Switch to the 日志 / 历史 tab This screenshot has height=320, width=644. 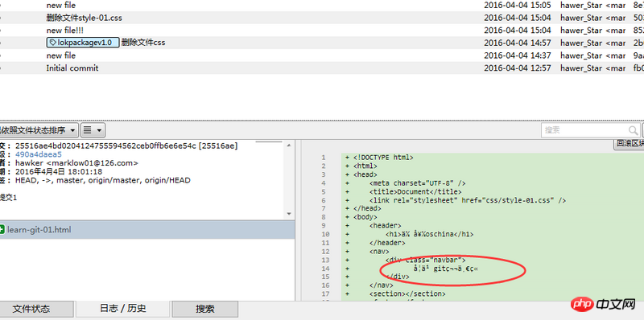(x=123, y=309)
